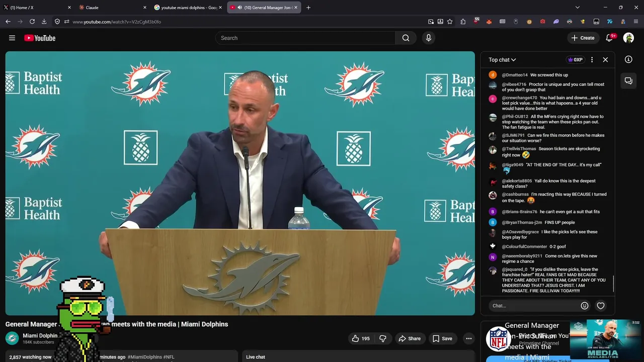Open the Create upload menu

pos(583,38)
